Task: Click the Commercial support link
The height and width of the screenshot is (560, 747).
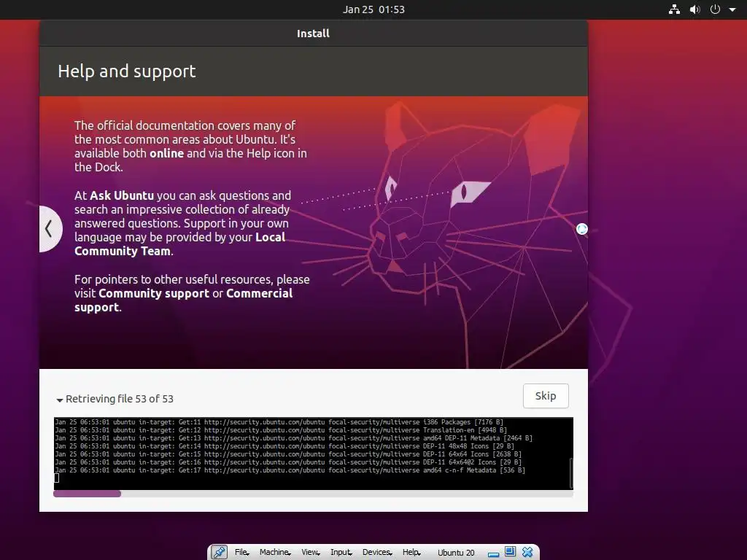Action: pyautogui.click(x=183, y=300)
